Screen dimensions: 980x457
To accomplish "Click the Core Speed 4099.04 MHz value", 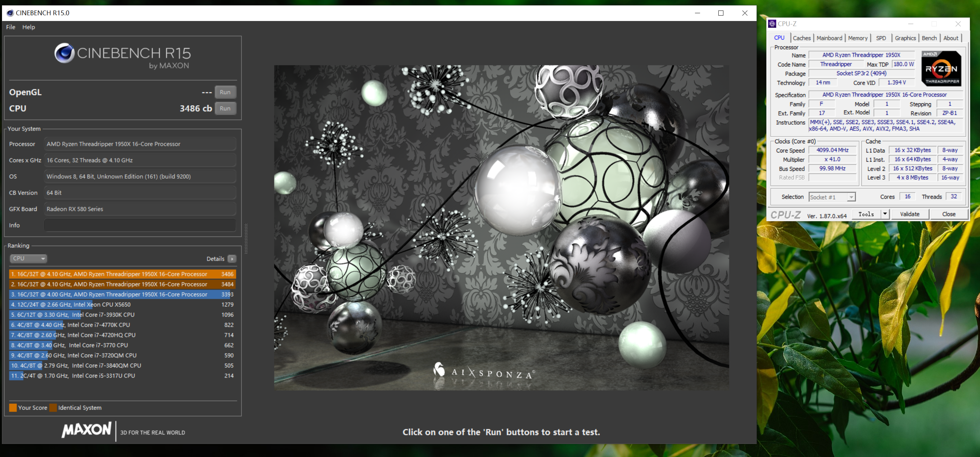I will pyautogui.click(x=832, y=150).
